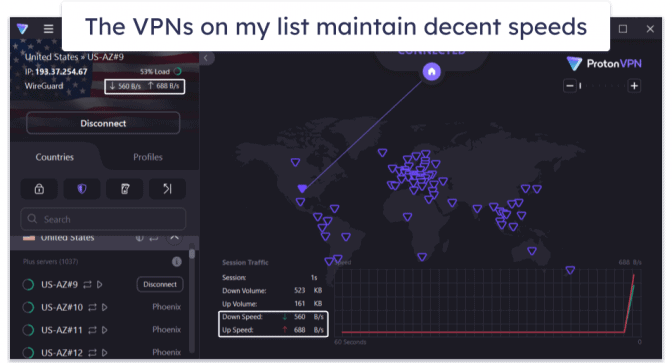The width and height of the screenshot is (672, 363).
Task: Click load circle of US-AZ#11
Action: (28, 330)
